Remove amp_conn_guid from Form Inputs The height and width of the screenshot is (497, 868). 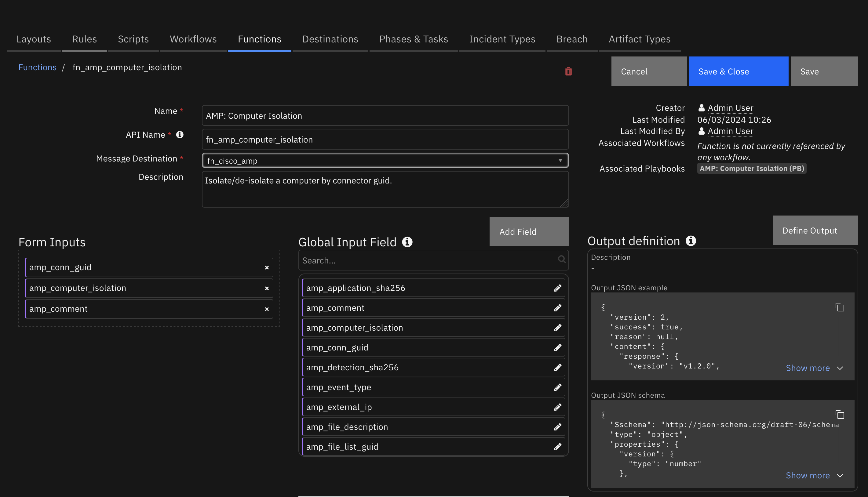coord(267,267)
